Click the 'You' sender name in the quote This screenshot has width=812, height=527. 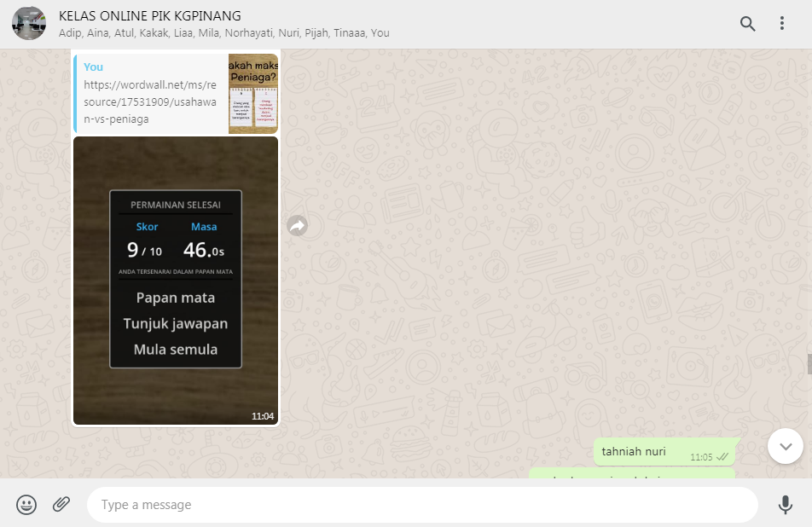(x=93, y=67)
